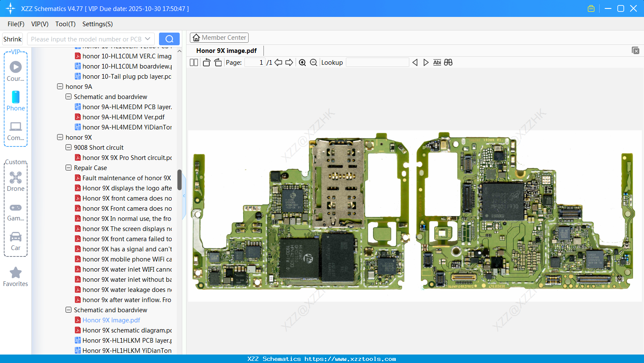Open honor 10-HL1COLM boardview file
This screenshot has height=363, width=644.
click(123, 66)
